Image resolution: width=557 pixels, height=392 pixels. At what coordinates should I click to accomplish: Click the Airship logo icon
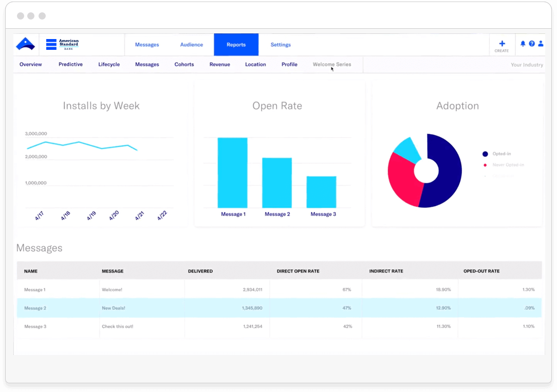coord(25,44)
